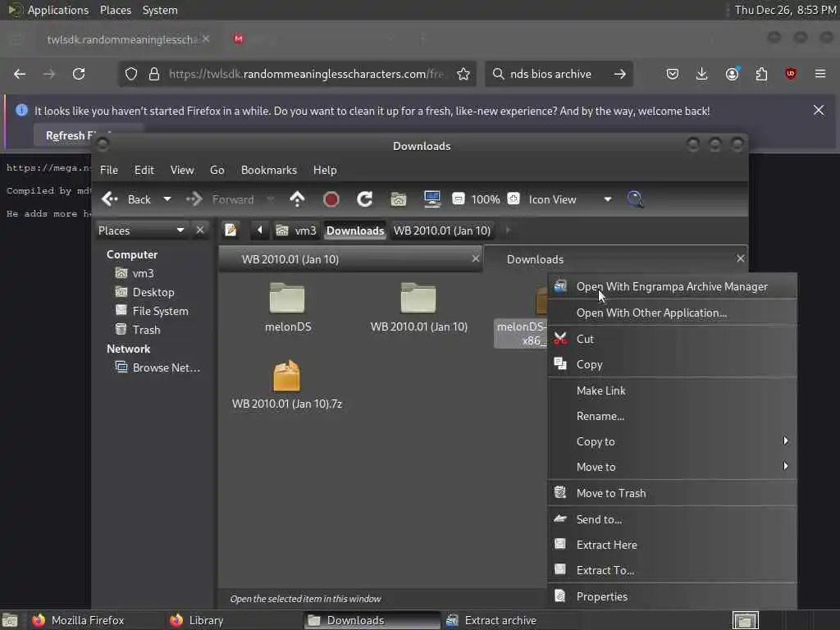Viewport: 840px width, 630px height.
Task: Toggle the text location edit icon
Action: pos(231,231)
